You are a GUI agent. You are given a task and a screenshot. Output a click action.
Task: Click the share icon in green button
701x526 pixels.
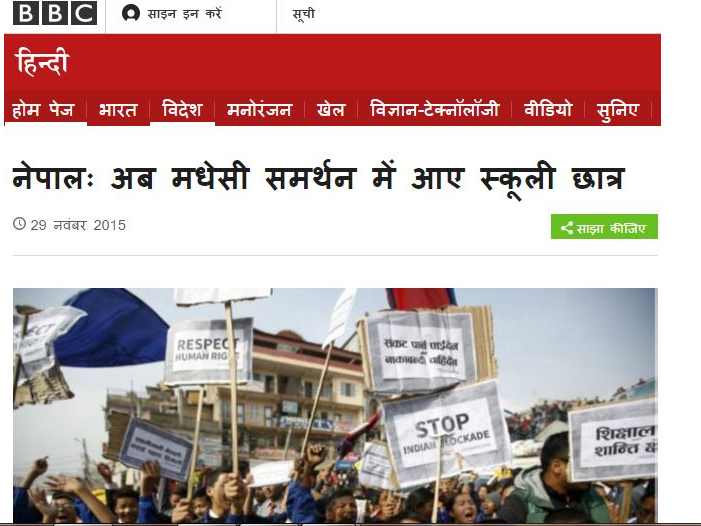[567, 228]
